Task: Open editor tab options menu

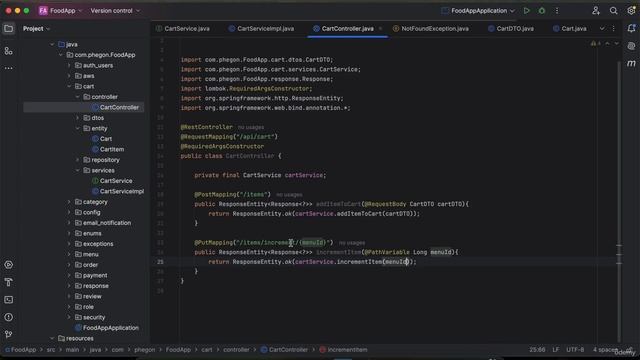Action: coord(613,29)
